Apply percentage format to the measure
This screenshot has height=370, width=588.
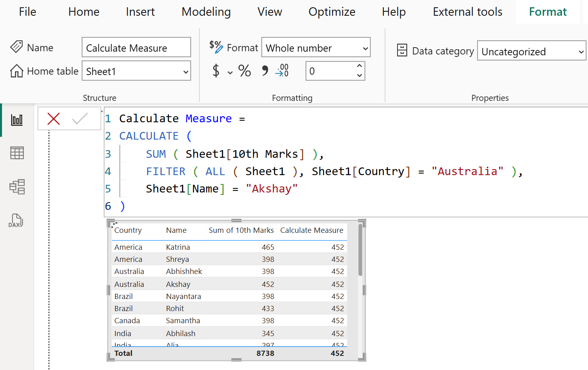(244, 71)
